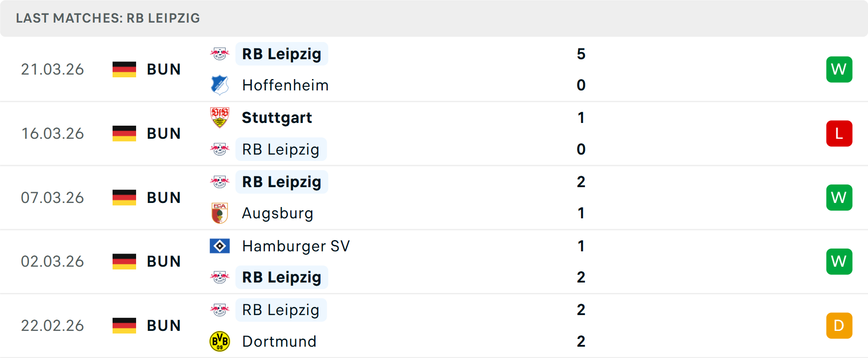Click the RB Leipzig club crest next to Hoffenheim match
Viewport: 868px width, 358px height.
click(220, 53)
